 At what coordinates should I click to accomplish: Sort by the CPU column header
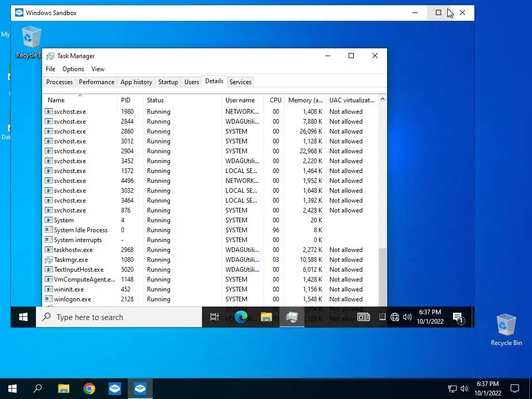pyautogui.click(x=274, y=100)
